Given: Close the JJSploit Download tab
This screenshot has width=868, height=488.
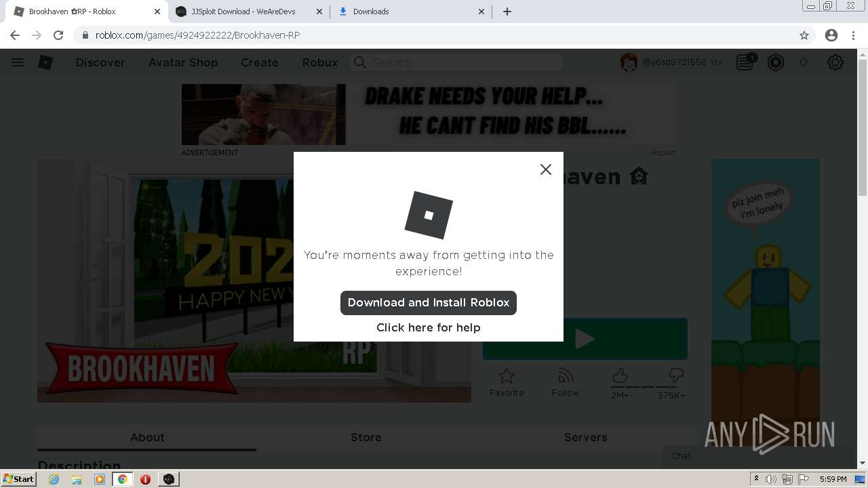Looking at the screenshot, I should click(319, 12).
